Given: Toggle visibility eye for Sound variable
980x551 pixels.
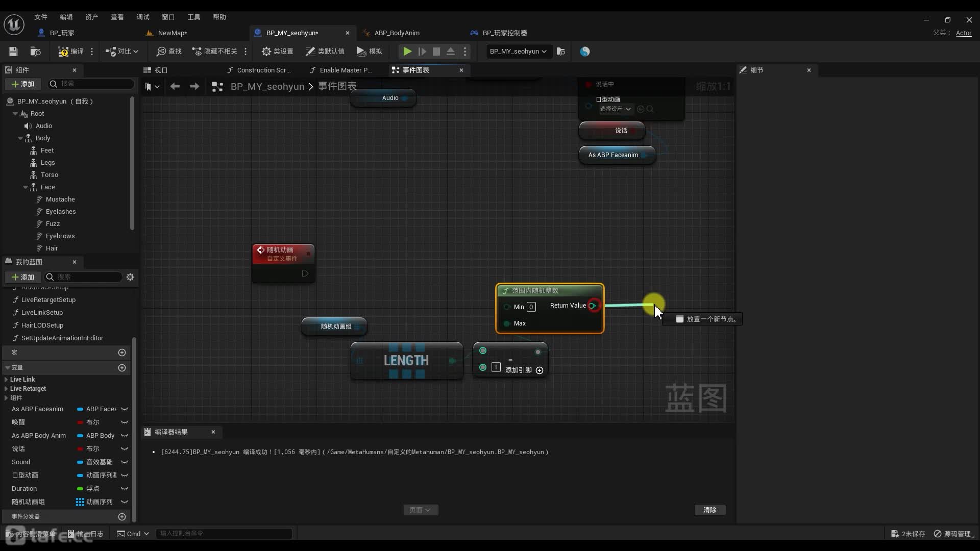Looking at the screenshot, I should pos(124,462).
